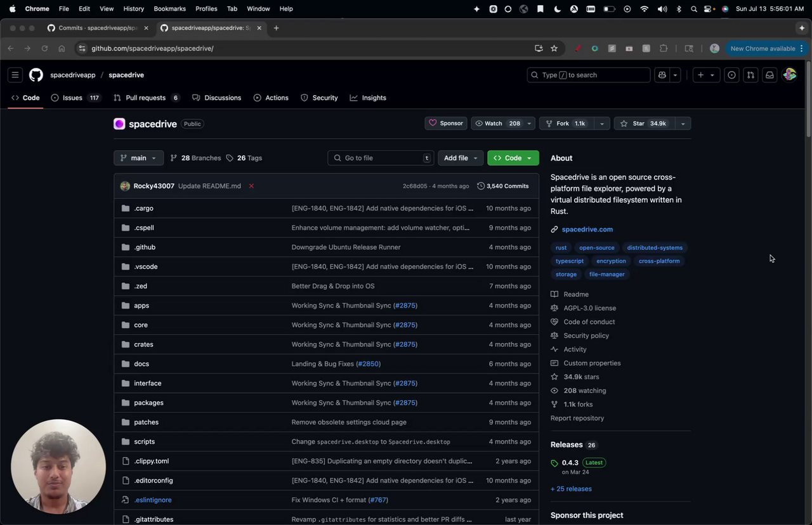Go to the Discussions tab
Screen dimensions: 812x525
point(216,98)
